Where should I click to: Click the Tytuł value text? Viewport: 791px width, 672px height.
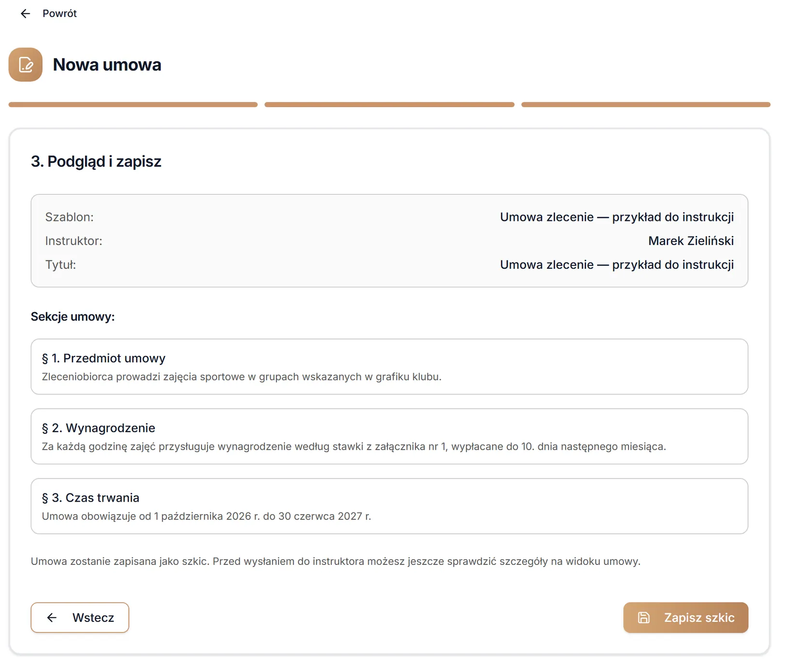[617, 265]
